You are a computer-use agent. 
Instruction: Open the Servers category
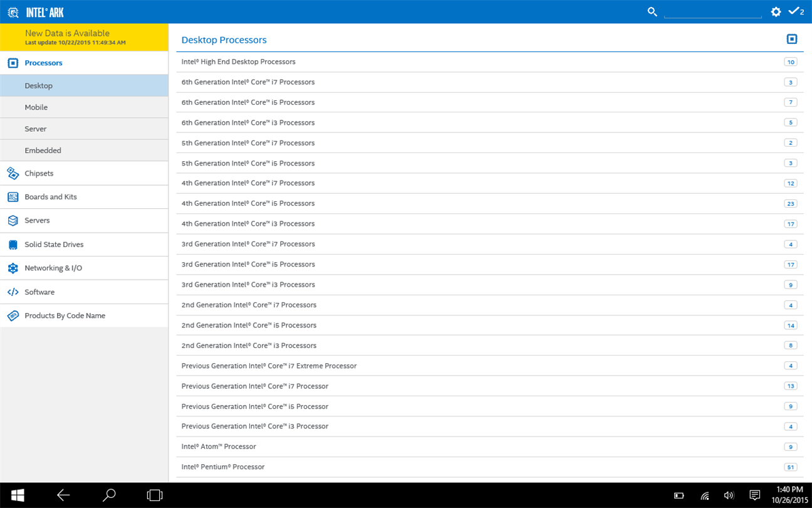[x=84, y=221]
